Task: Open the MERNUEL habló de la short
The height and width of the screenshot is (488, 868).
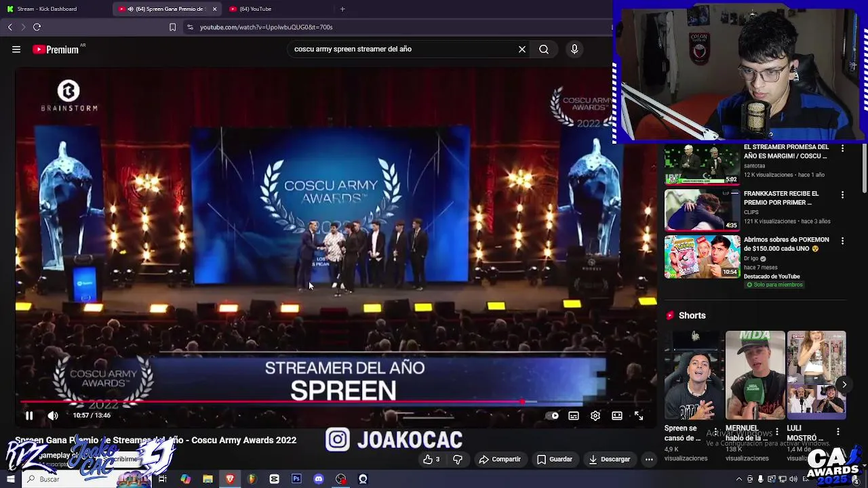Action: pyautogui.click(x=755, y=375)
